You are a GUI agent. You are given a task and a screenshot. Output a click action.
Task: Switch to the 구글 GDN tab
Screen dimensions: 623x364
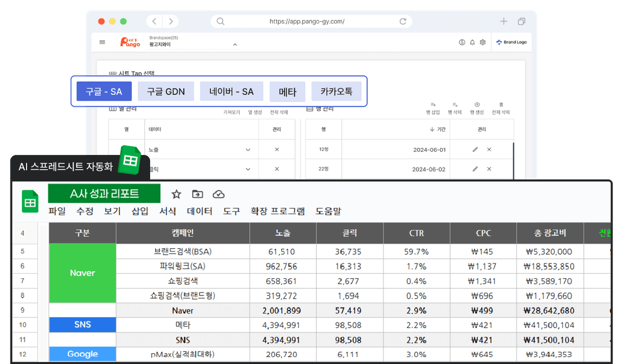[x=166, y=92]
